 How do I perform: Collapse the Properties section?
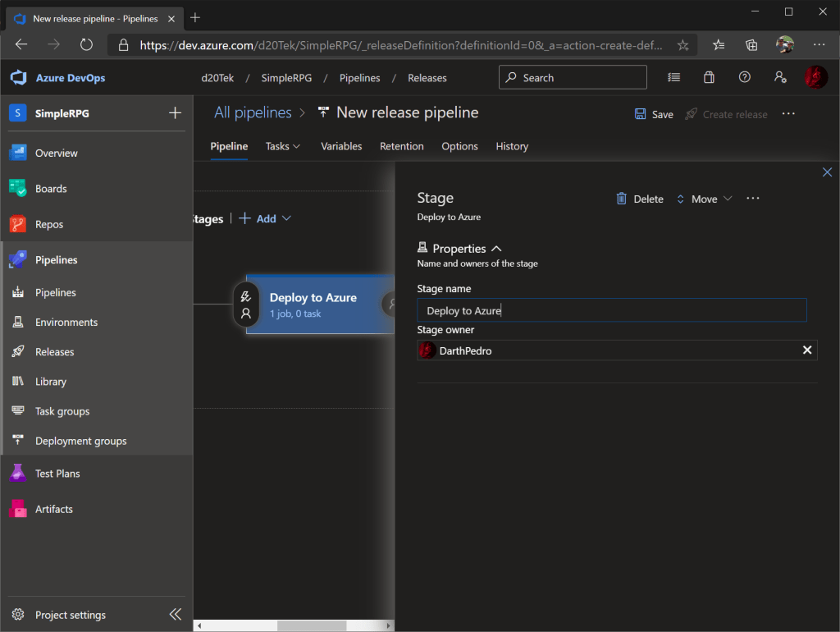495,249
